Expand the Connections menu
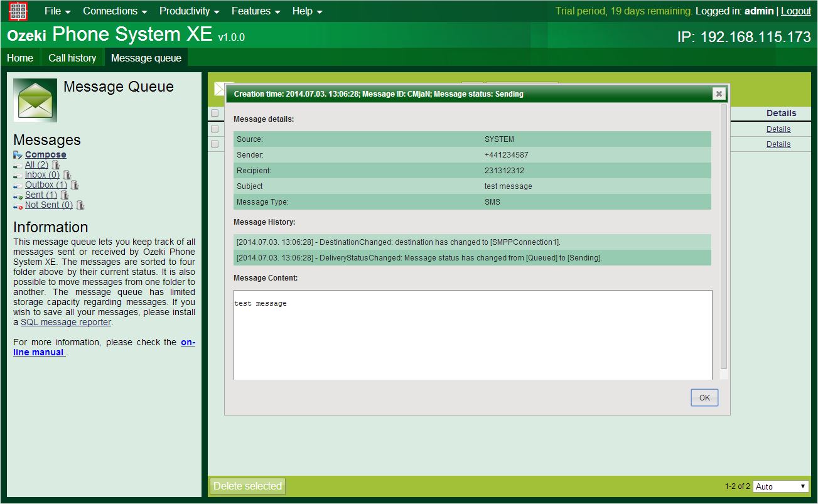The height and width of the screenshot is (504, 818). 114,11
